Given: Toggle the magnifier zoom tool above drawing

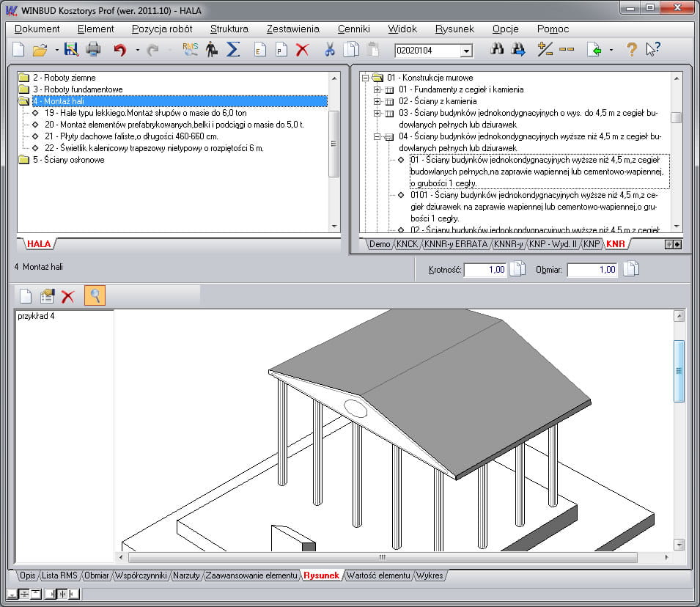Looking at the screenshot, I should click(95, 295).
